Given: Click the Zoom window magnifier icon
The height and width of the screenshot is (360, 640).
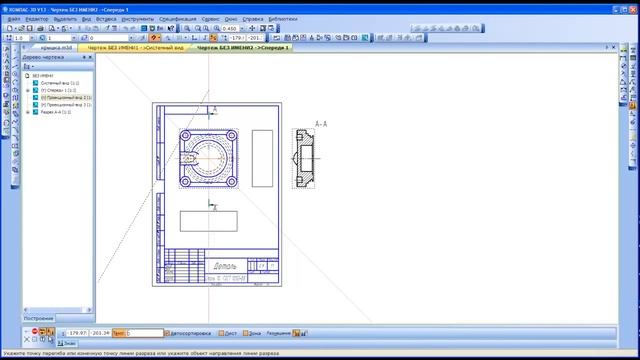Looking at the screenshot, I should click(187, 28).
